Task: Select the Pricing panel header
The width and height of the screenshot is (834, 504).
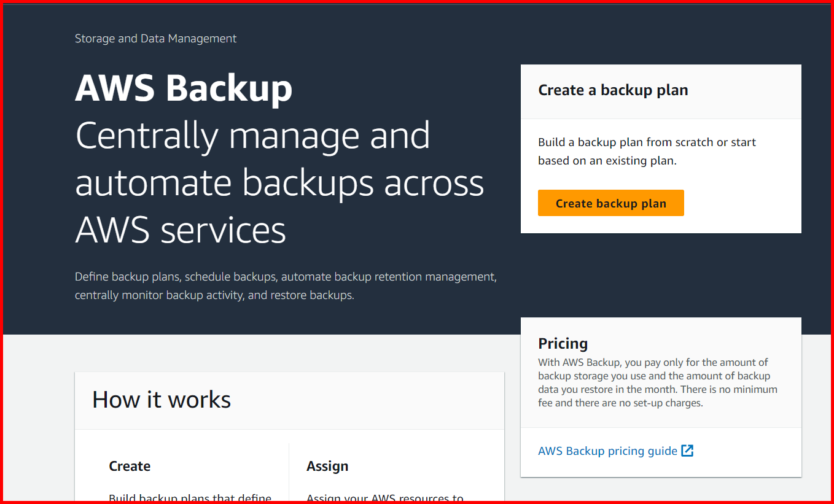Action: pos(563,343)
